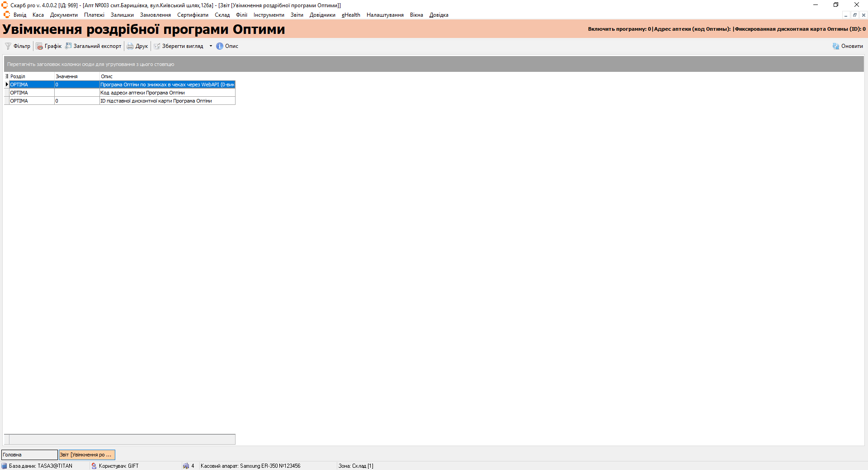The image size is (868, 470).
Task: Select the Код адреси аптеки row
Action: [x=142, y=93]
